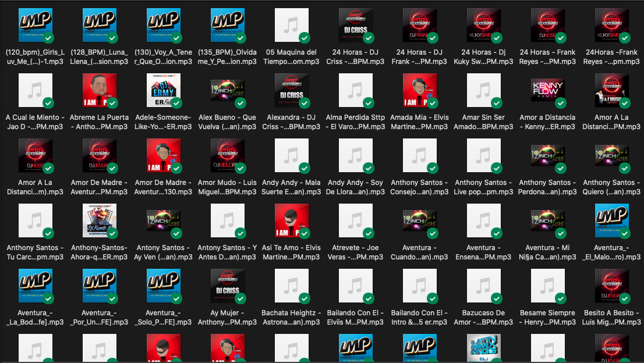Click Amar Sin Ser Amado mp3 file

point(483,91)
